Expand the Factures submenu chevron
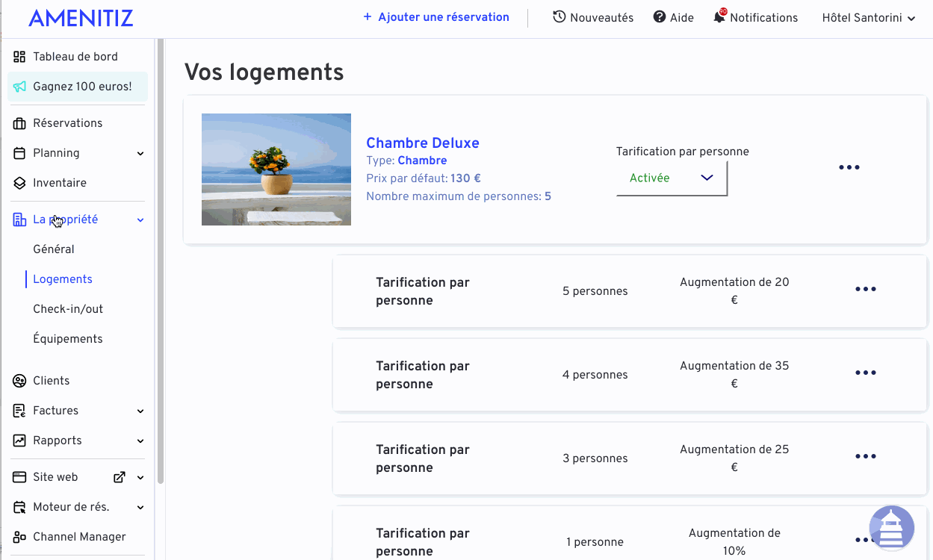 click(x=140, y=411)
